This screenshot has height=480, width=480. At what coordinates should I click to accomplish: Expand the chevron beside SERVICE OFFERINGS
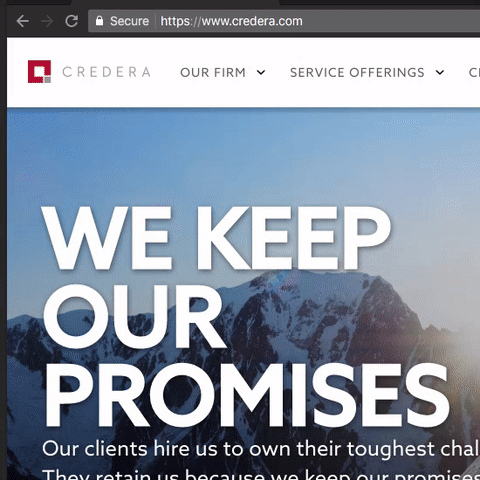point(440,72)
